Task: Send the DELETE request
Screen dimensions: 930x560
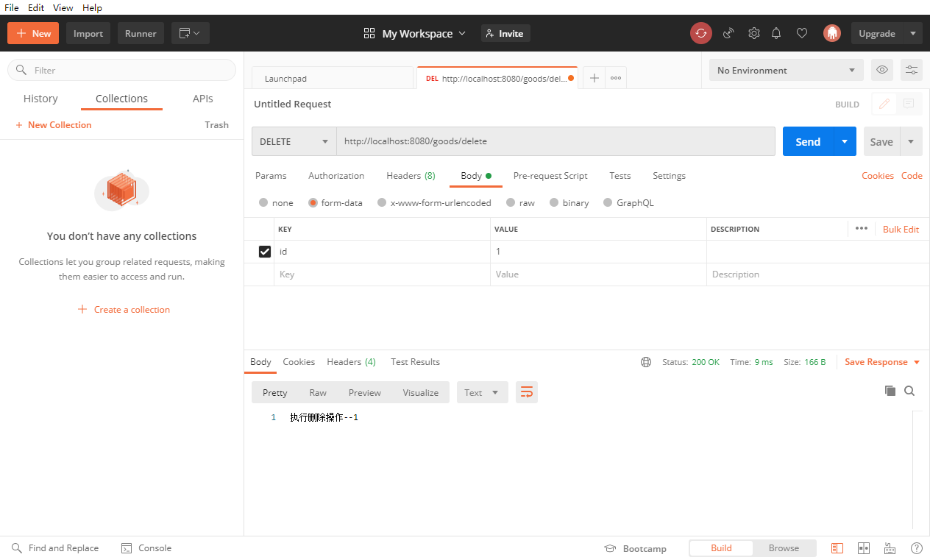Action: (808, 141)
